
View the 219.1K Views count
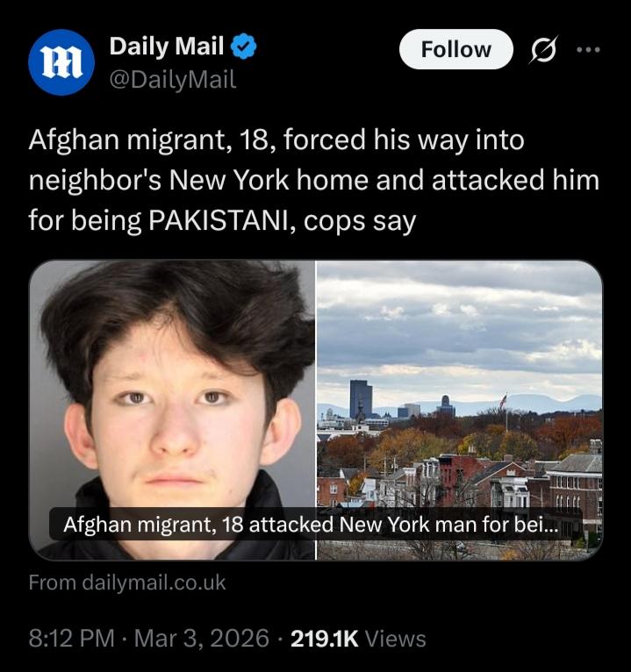(x=358, y=639)
